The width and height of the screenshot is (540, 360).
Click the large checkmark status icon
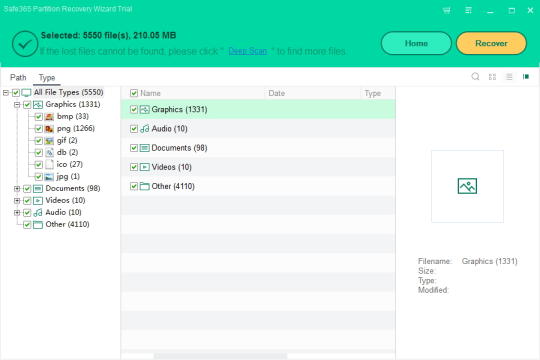[25, 44]
